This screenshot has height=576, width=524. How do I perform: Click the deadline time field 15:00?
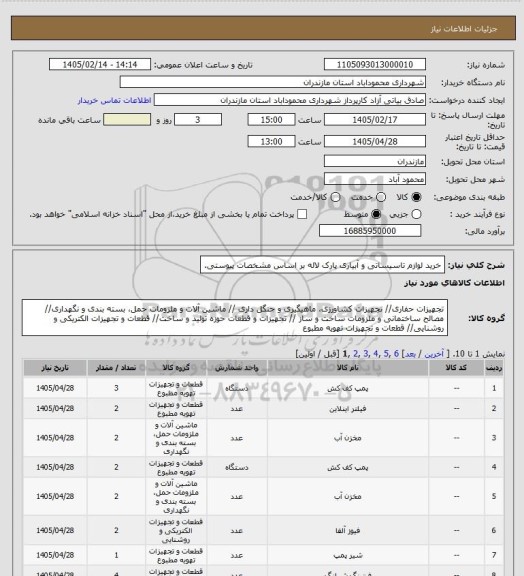(272, 120)
